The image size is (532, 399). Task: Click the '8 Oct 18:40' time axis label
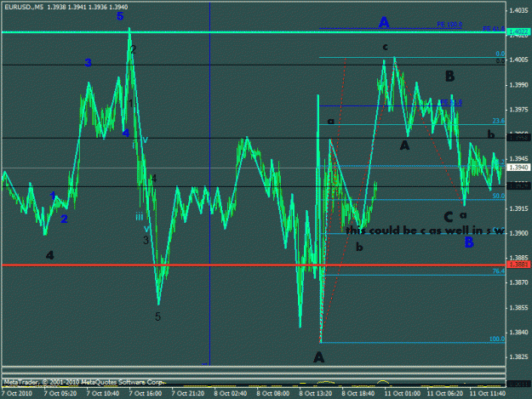[x=358, y=393]
